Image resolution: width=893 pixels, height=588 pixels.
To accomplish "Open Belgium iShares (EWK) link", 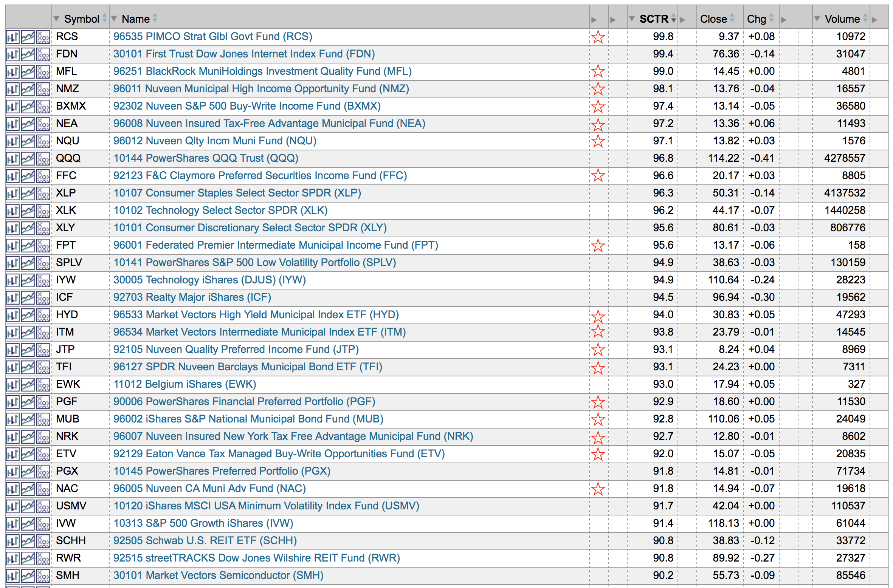I will tap(185, 384).
